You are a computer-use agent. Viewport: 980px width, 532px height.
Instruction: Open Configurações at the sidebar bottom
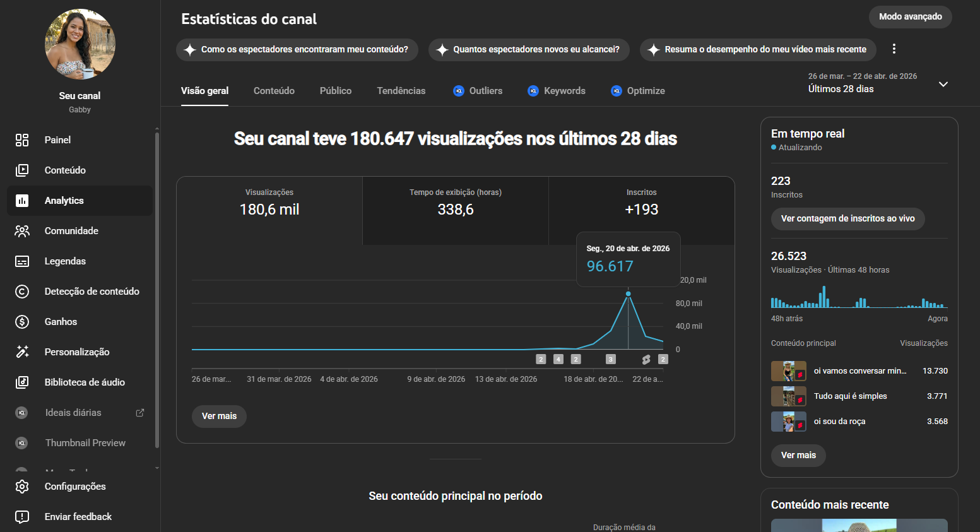[80, 487]
